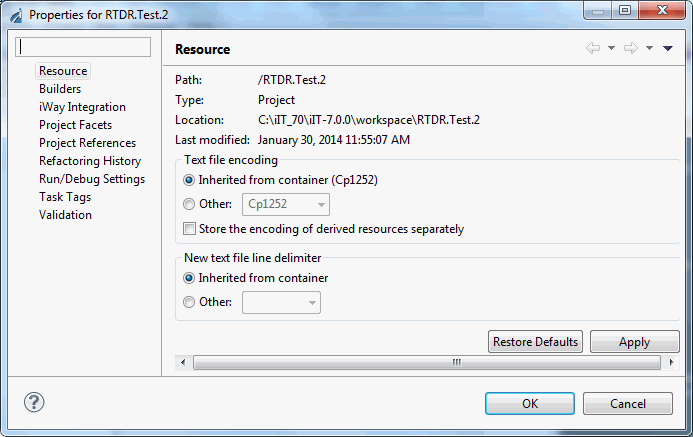Click the forward navigation arrow icon
693x437 pixels.
point(631,48)
